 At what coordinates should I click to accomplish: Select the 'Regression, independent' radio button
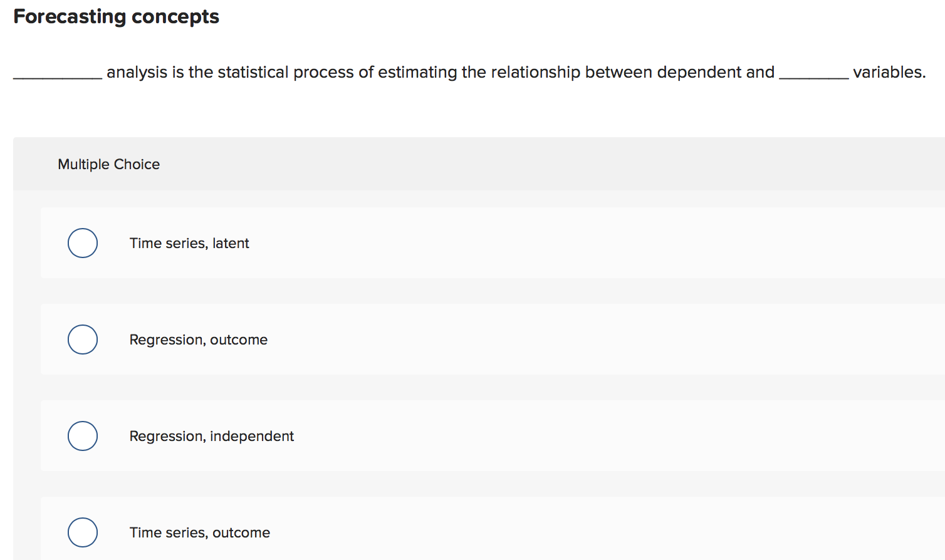coord(82,436)
